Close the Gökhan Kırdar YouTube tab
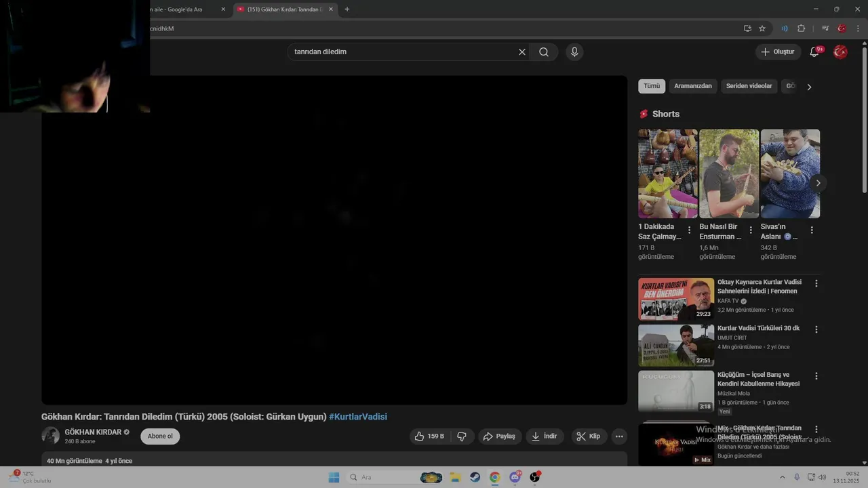868x488 pixels. (x=331, y=9)
